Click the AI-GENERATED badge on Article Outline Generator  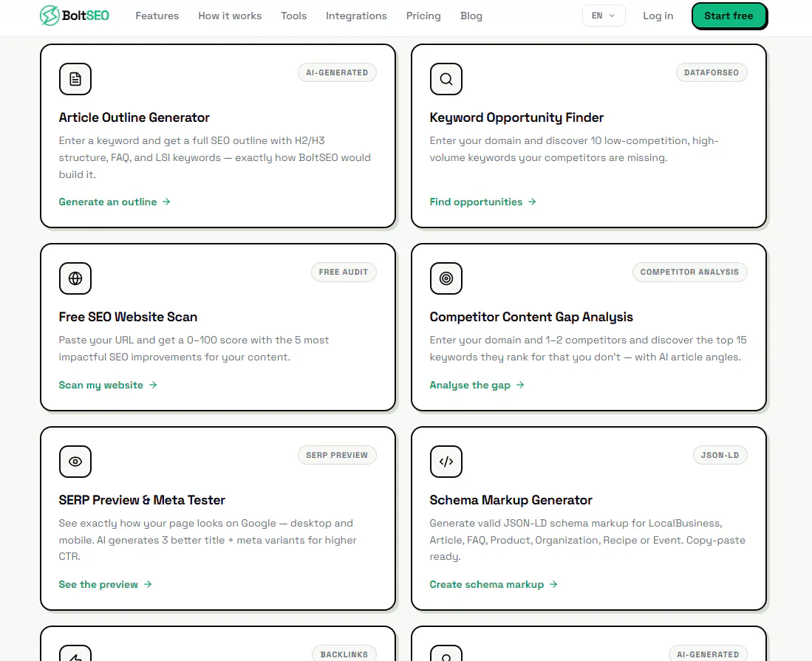(x=337, y=72)
